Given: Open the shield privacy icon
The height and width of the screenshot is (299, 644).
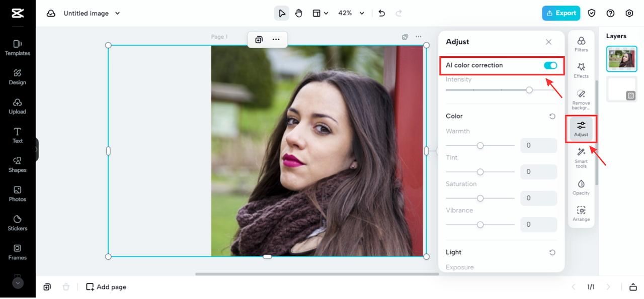Looking at the screenshot, I should 592,14.
